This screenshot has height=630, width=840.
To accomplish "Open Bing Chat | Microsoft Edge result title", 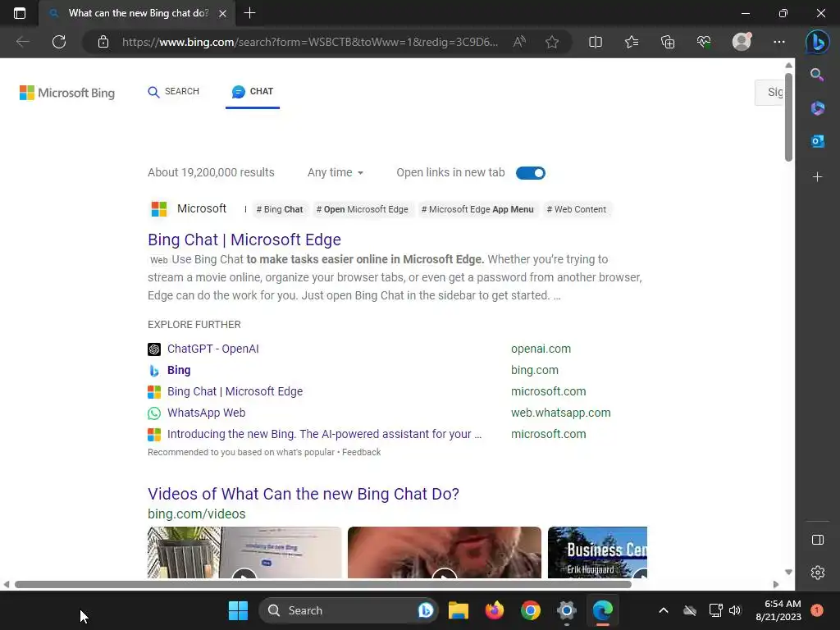I will click(x=244, y=240).
